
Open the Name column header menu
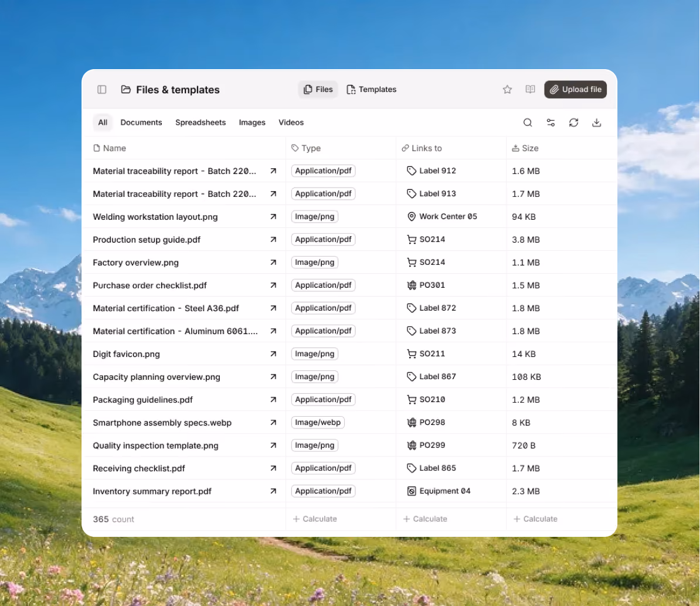click(110, 148)
